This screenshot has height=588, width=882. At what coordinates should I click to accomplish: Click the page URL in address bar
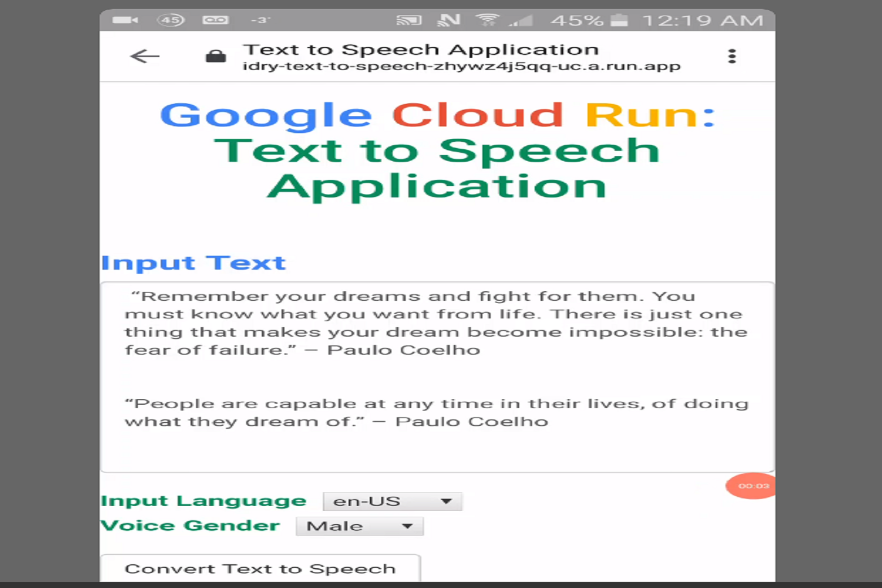click(x=461, y=66)
